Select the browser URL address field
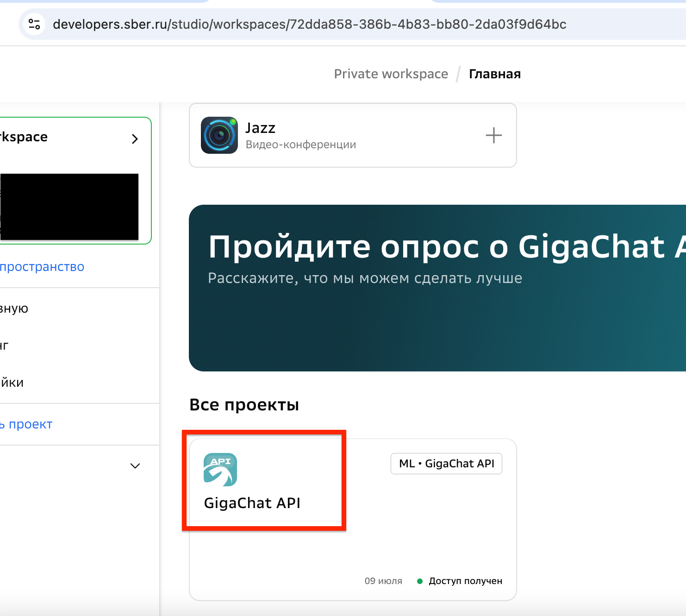686x616 pixels. click(310, 24)
